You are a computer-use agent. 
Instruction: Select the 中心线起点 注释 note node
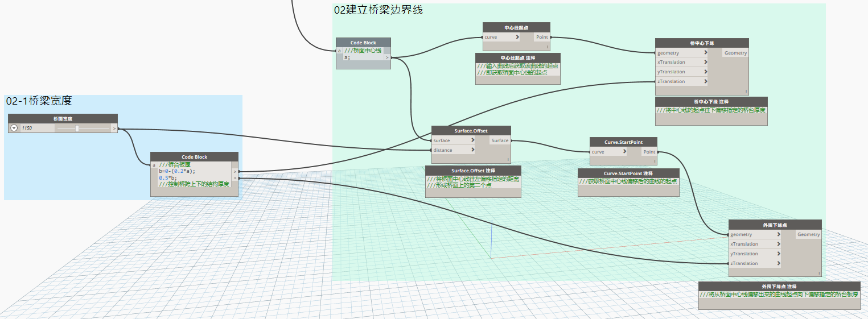coord(518,69)
